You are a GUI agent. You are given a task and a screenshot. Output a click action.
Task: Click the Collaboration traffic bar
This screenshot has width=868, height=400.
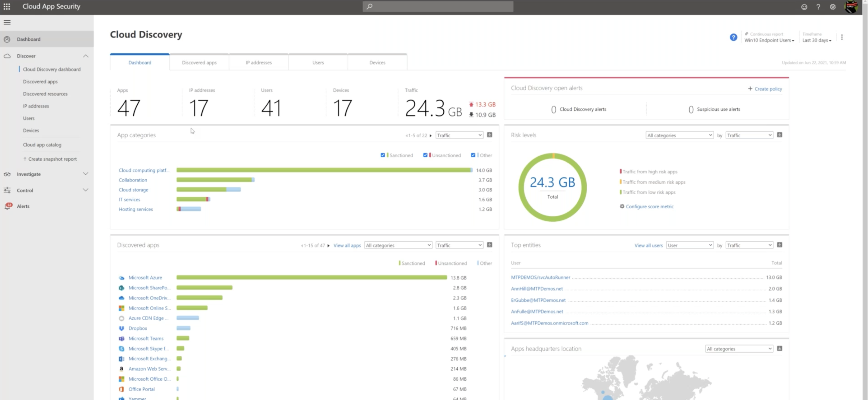[215, 180]
